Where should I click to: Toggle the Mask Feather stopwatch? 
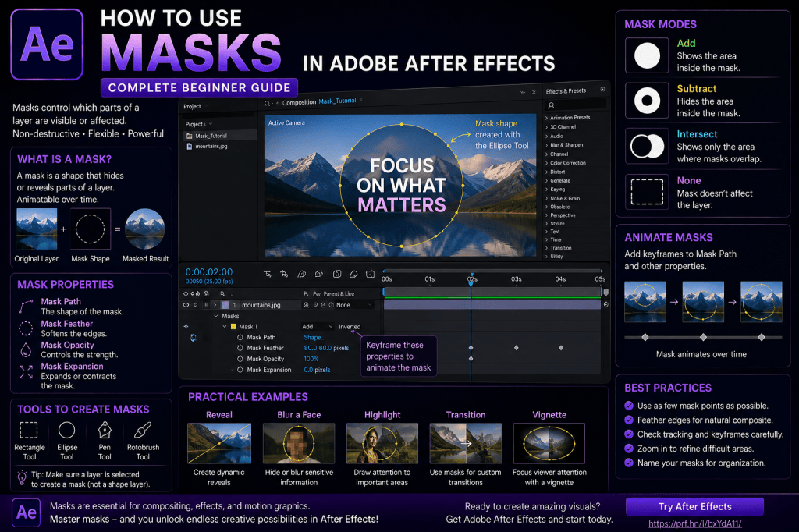[x=240, y=348]
